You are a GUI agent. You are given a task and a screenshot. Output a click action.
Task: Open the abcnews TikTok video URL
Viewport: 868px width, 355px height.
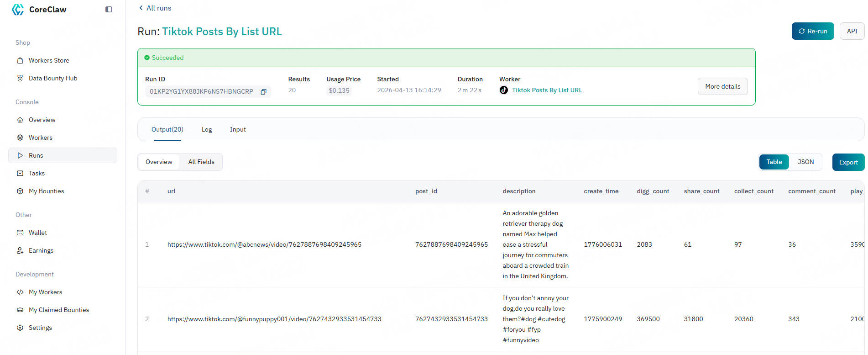coord(264,245)
